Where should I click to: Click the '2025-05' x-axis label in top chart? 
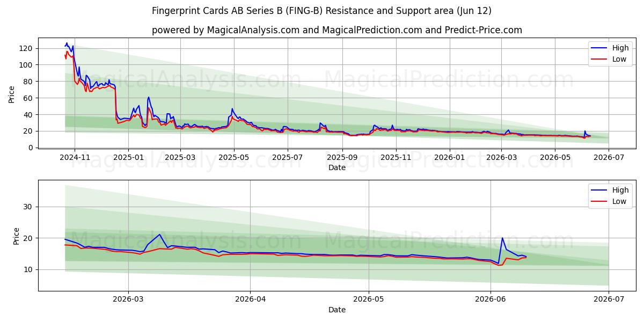233,158
